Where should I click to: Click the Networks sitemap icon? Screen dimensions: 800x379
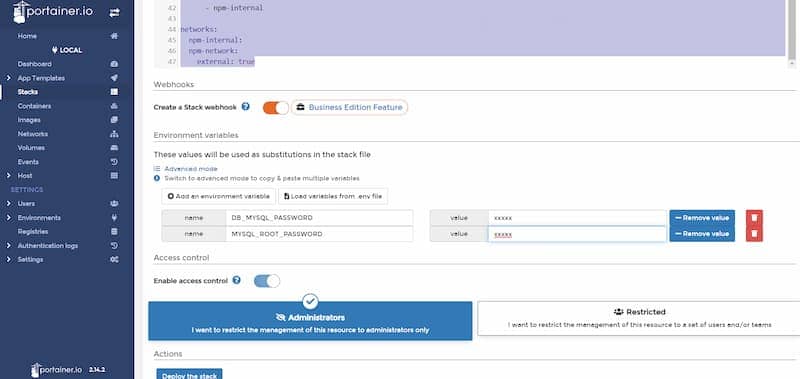pyautogui.click(x=114, y=134)
